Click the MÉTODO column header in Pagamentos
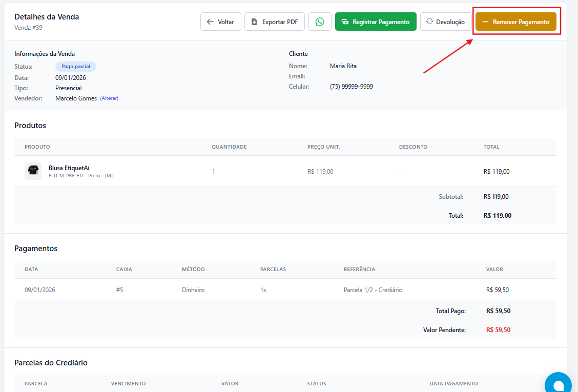The width and height of the screenshot is (578, 392). (x=193, y=269)
